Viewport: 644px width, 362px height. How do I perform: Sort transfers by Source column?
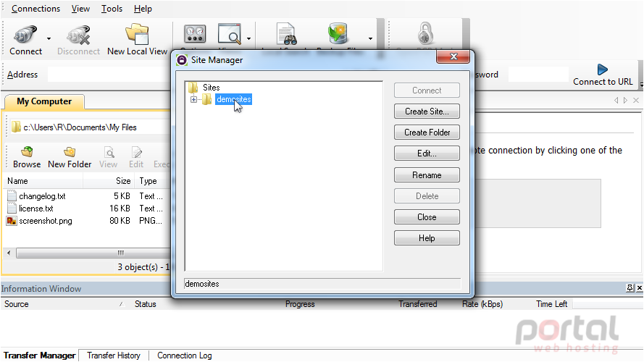tap(17, 304)
